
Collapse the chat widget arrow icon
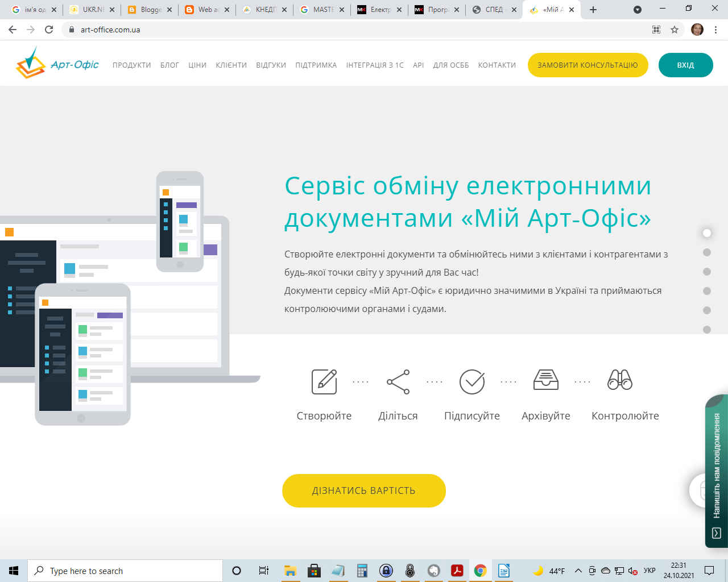tap(717, 533)
